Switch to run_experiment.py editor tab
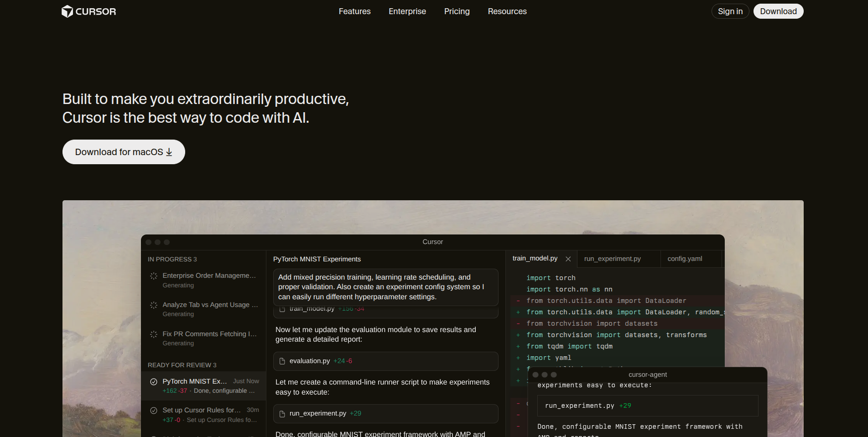Image resolution: width=868 pixels, height=437 pixels. coord(612,259)
